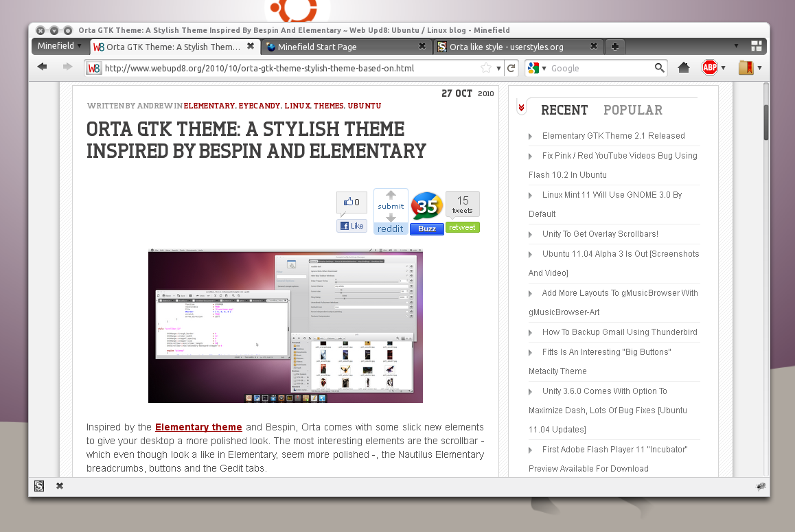Open the UBUNTU category link
Screen dimensions: 795x532
click(364, 106)
